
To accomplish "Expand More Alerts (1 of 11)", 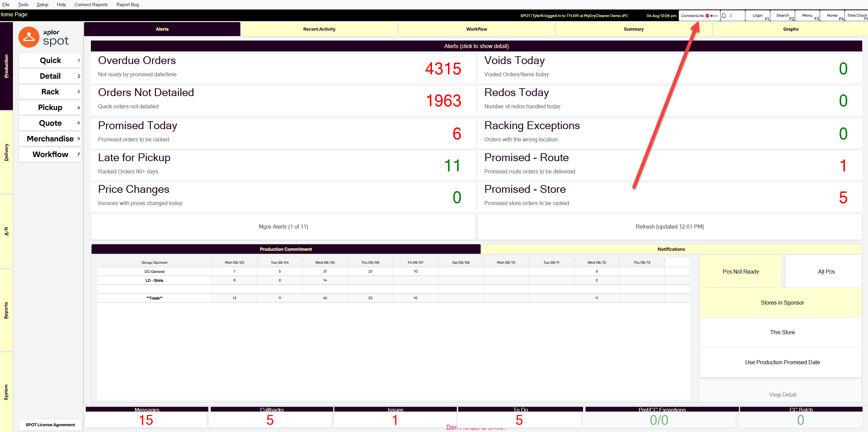I will coord(283,227).
